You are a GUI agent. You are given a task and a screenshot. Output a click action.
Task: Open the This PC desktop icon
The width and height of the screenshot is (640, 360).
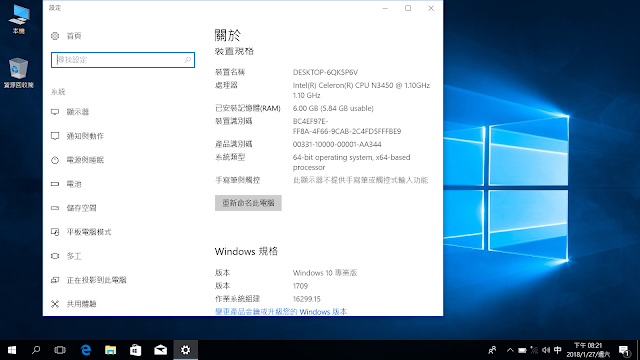pos(19,19)
